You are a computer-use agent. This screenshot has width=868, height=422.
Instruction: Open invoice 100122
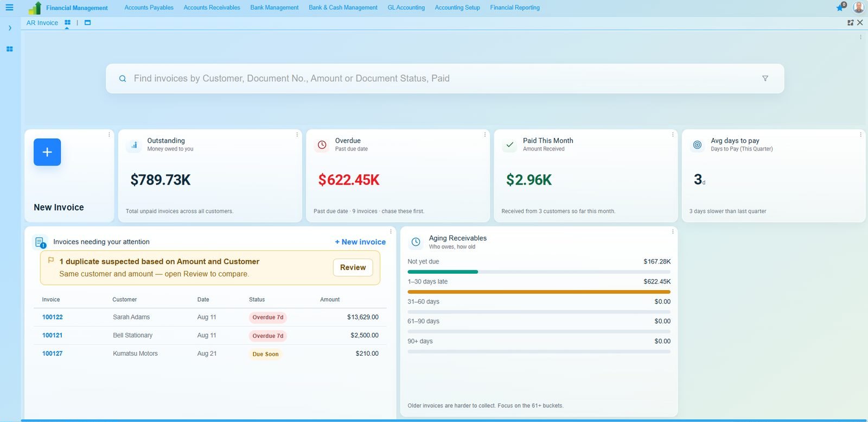click(53, 317)
